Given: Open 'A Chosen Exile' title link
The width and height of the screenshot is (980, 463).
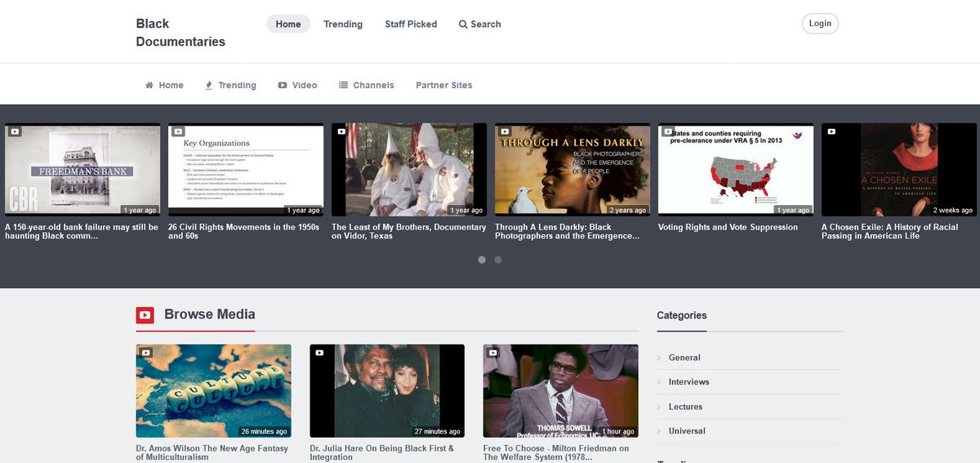Looking at the screenshot, I should 889,231.
